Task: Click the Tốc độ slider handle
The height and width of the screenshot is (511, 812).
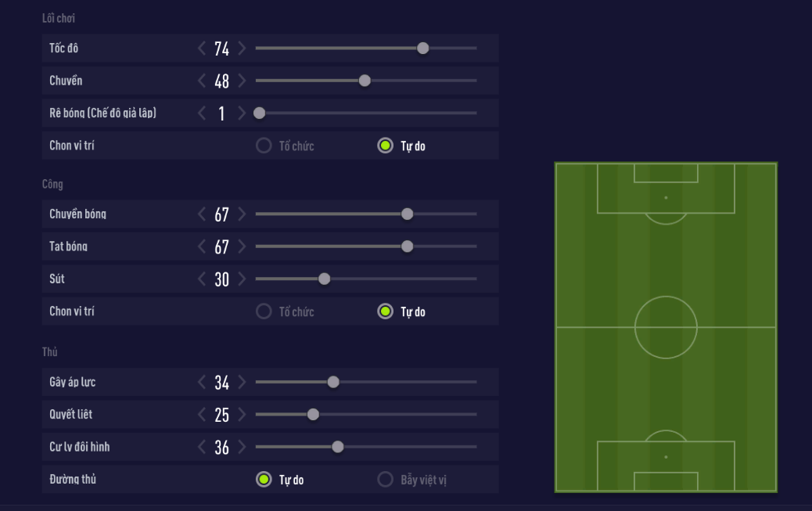Action: (x=423, y=49)
